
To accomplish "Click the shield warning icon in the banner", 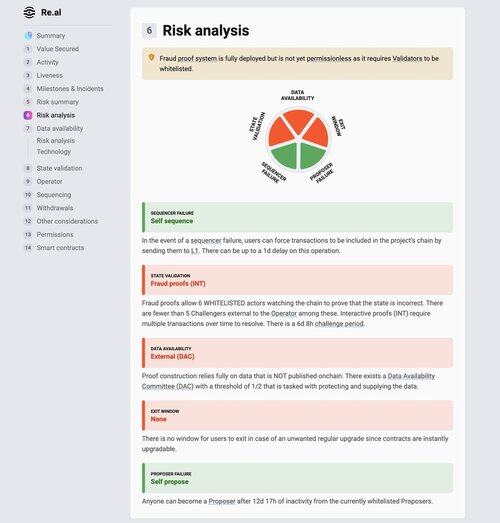I will click(151, 58).
